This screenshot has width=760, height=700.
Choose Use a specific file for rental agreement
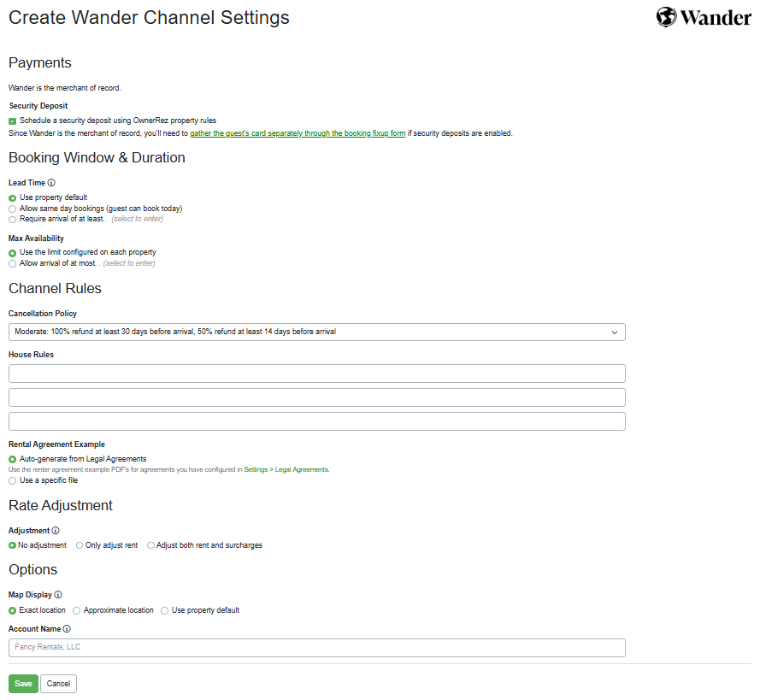pyautogui.click(x=12, y=480)
